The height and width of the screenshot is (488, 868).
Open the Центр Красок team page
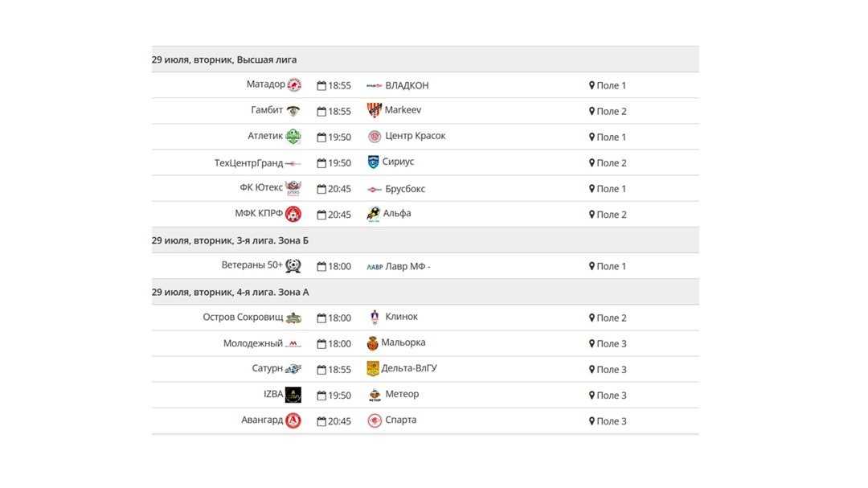(x=416, y=136)
